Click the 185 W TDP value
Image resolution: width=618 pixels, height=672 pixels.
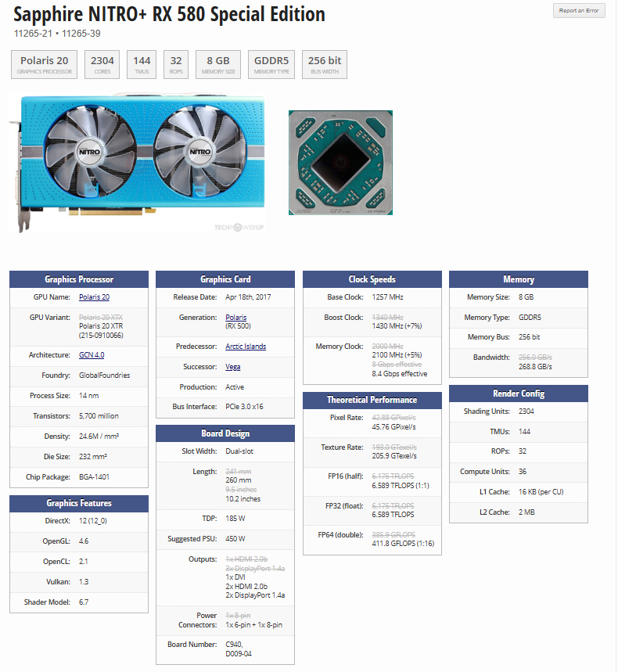click(235, 519)
